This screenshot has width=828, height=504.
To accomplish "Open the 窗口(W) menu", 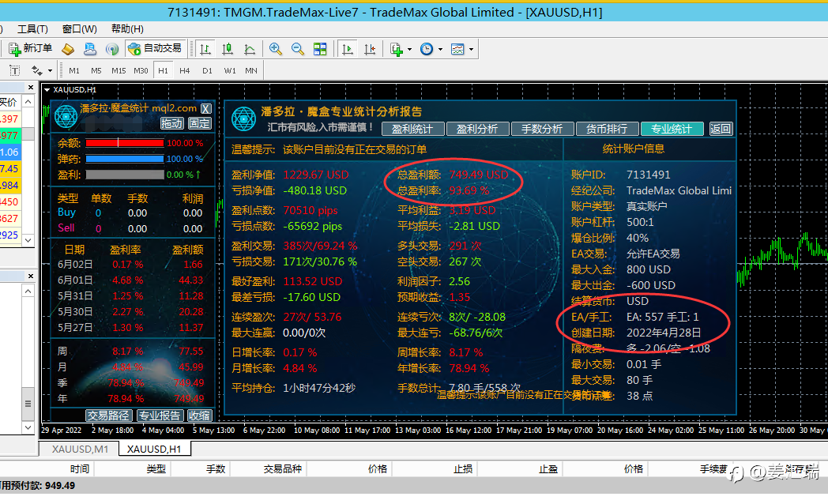I will click(x=80, y=29).
